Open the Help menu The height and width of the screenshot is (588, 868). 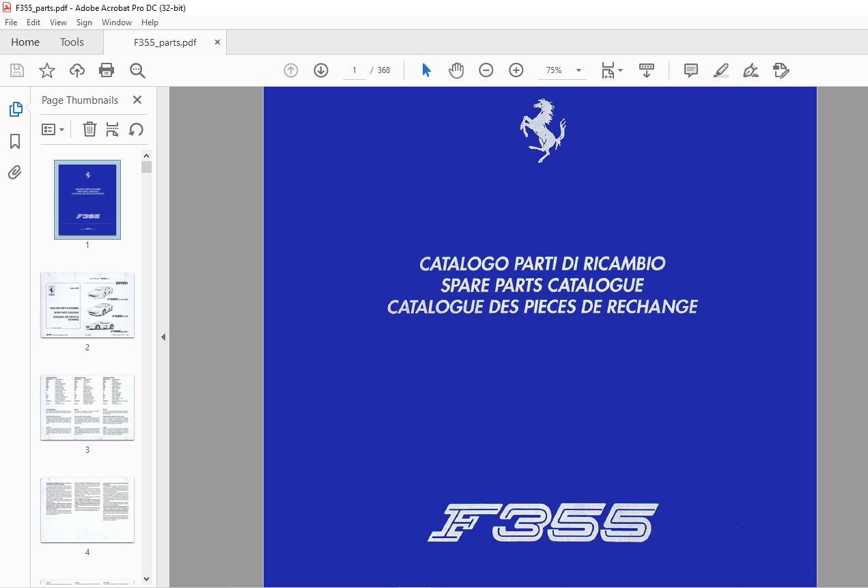[x=150, y=23]
